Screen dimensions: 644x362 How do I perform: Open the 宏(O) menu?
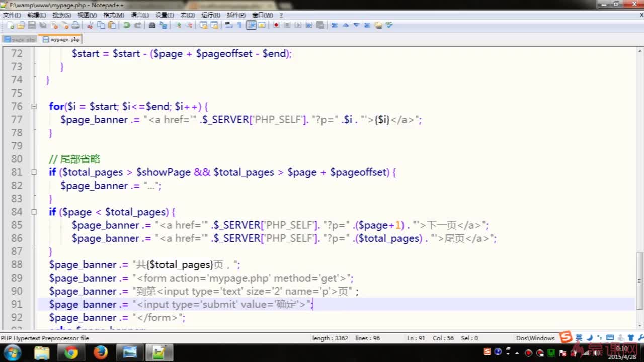(x=188, y=15)
